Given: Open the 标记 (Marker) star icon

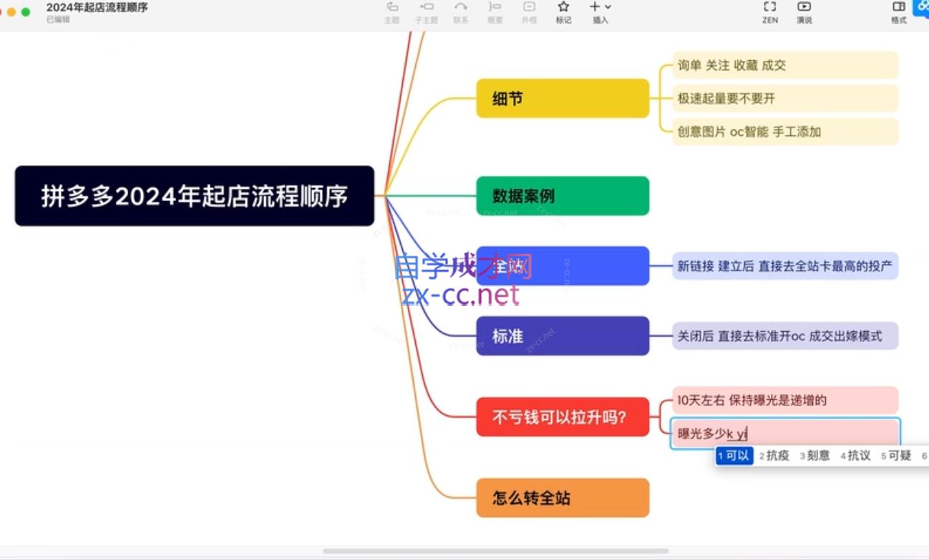Looking at the screenshot, I should pyautogui.click(x=563, y=7).
